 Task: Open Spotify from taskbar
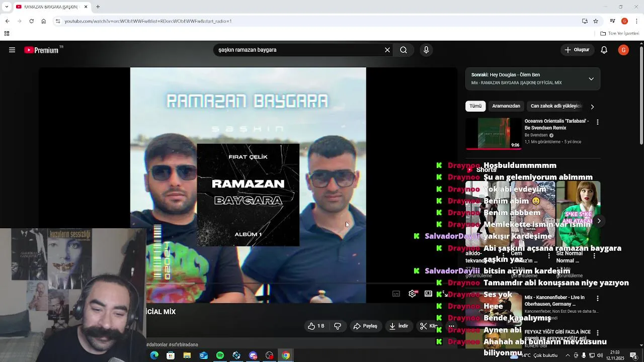coord(220,355)
